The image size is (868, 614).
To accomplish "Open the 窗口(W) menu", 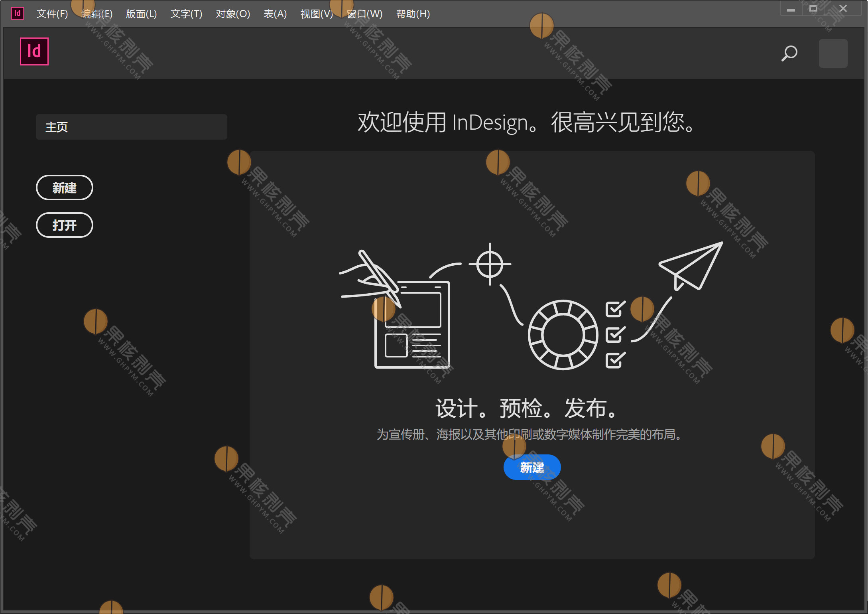I will 364,14.
